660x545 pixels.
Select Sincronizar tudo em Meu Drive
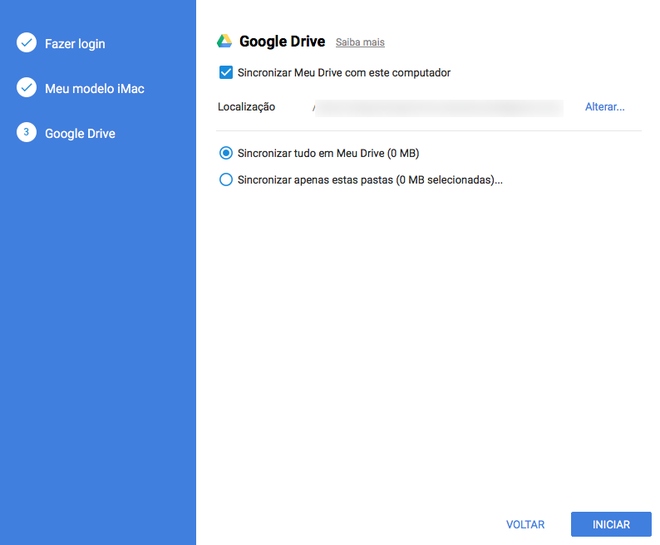226,153
